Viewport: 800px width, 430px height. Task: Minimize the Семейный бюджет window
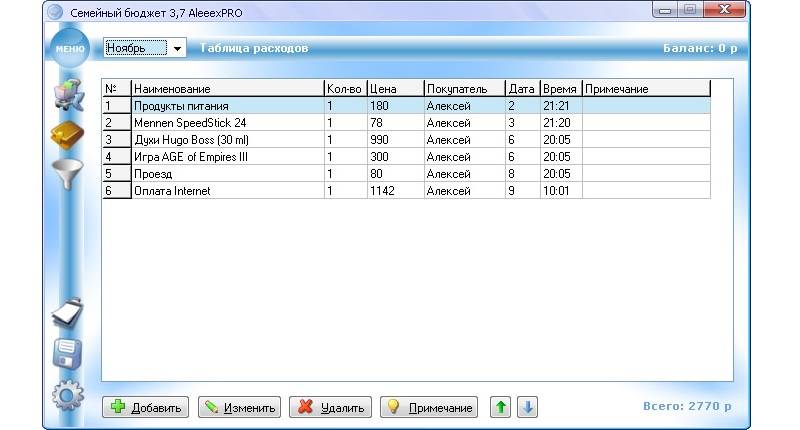665,10
